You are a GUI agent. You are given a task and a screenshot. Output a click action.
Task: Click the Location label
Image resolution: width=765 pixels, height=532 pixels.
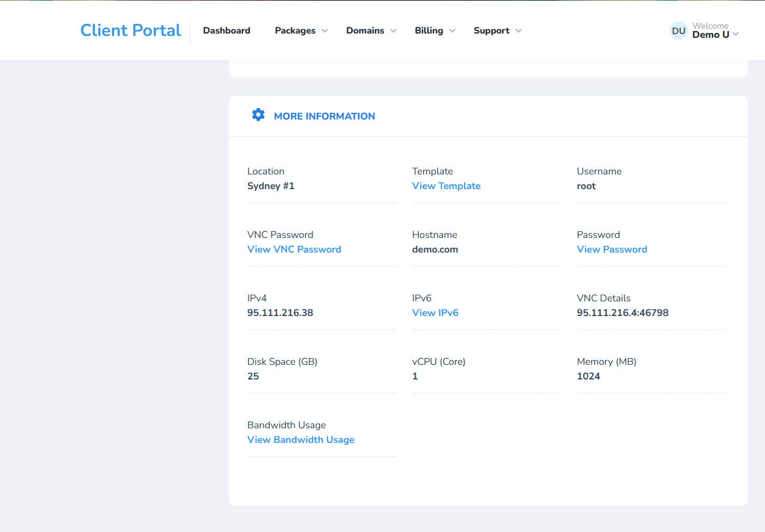(x=266, y=171)
